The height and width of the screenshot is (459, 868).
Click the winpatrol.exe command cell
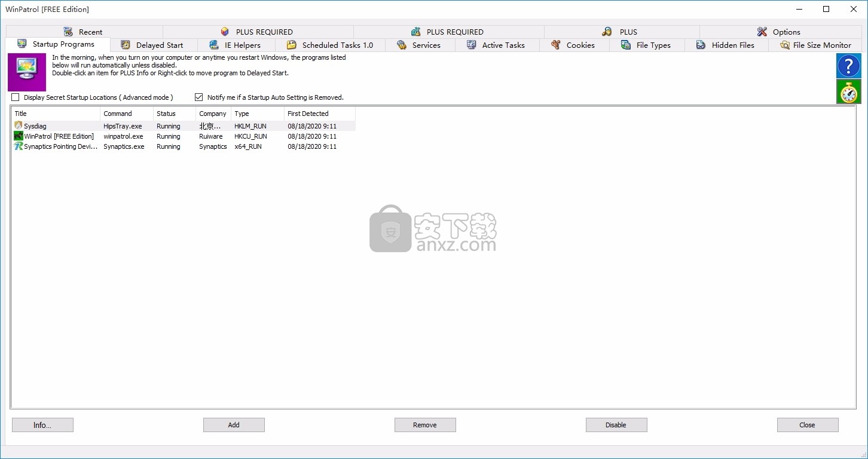click(123, 136)
